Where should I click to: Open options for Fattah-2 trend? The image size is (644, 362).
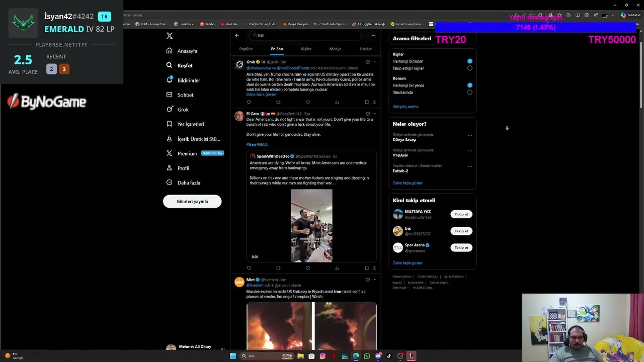click(x=470, y=166)
